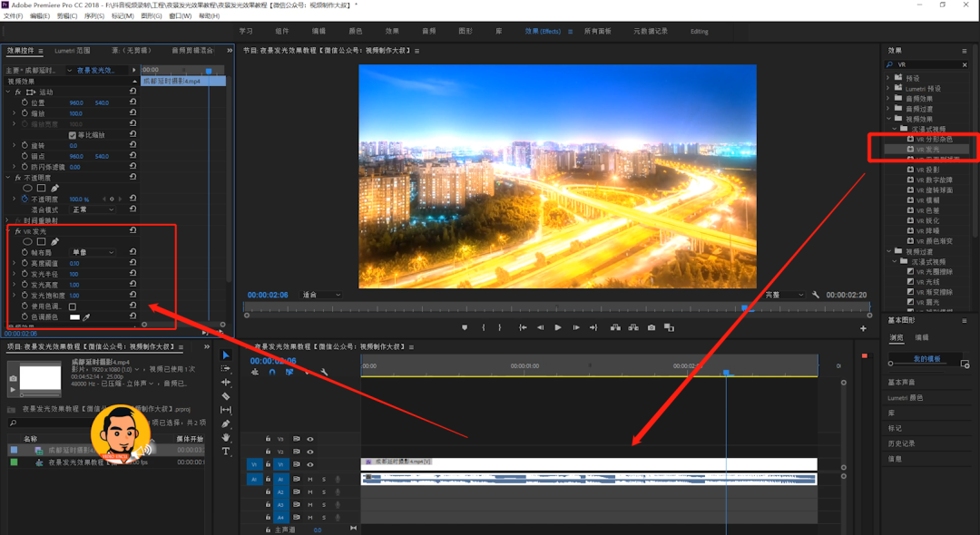980x535 pixels.
Task: Select the Pen tool in timeline toolbar
Action: click(226, 423)
